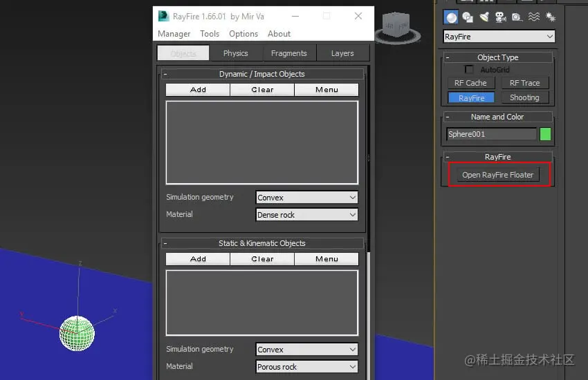Click the RF Cache object type button
Screen dimensions: 588x380
(470, 83)
